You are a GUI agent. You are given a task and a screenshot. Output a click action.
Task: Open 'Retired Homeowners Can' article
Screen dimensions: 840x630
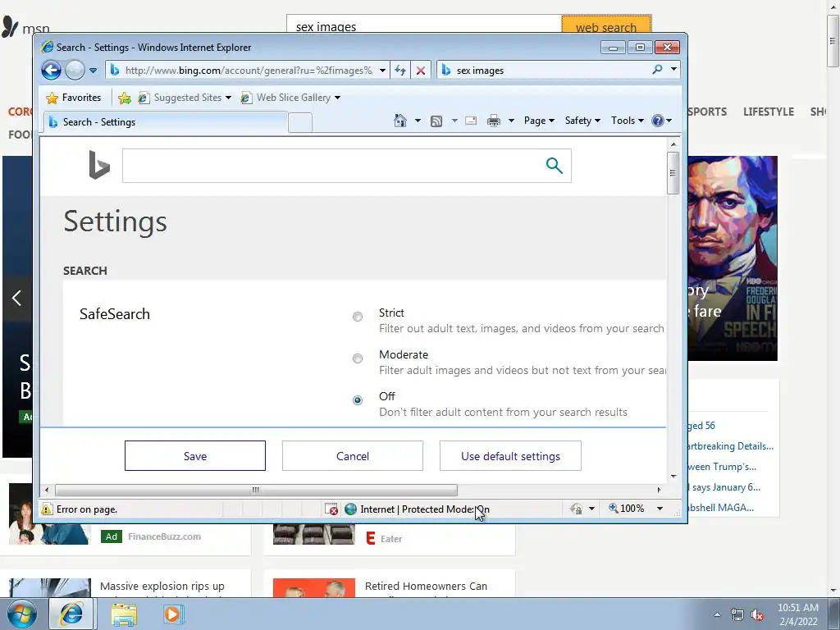click(x=426, y=586)
